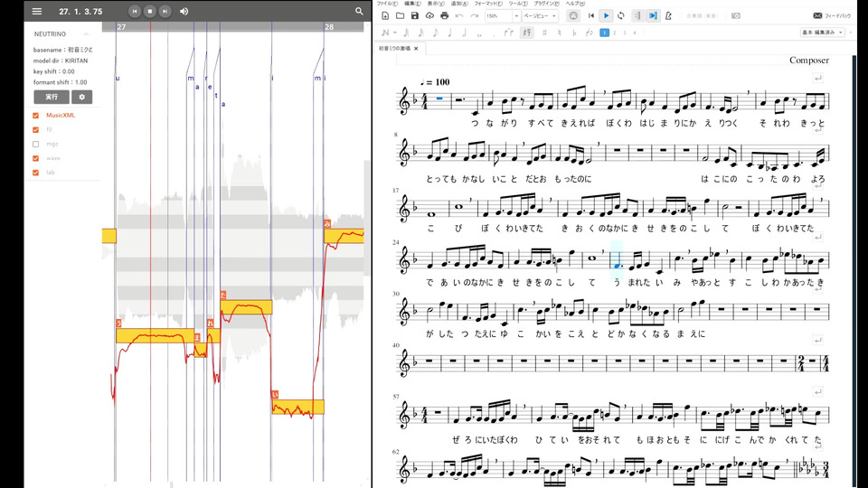Viewport: 868px width, 488px height.
Task: Click measure 27 marker on the ruler
Action: coord(121,26)
